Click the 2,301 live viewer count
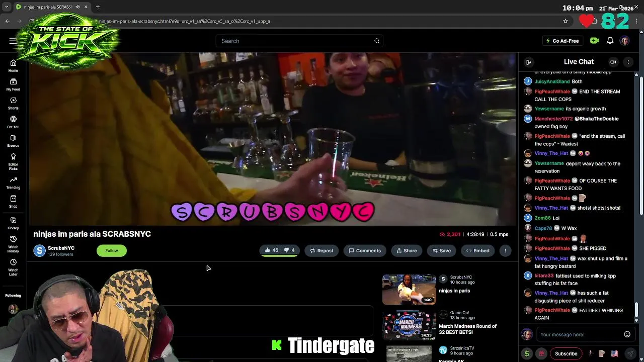Screen dimensions: 644x362 click(x=450, y=234)
